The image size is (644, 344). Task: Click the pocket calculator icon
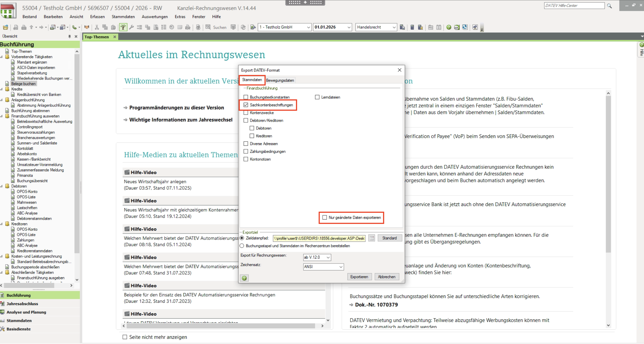412,27
